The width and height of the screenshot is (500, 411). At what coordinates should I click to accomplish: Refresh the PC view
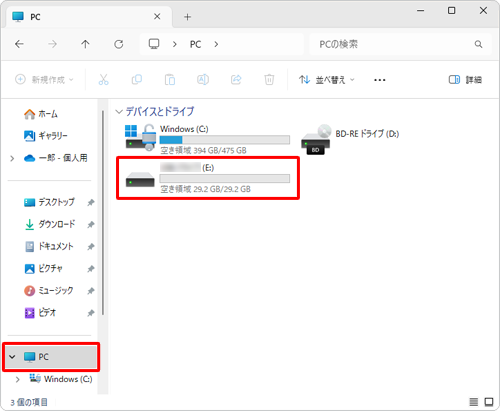(x=119, y=44)
